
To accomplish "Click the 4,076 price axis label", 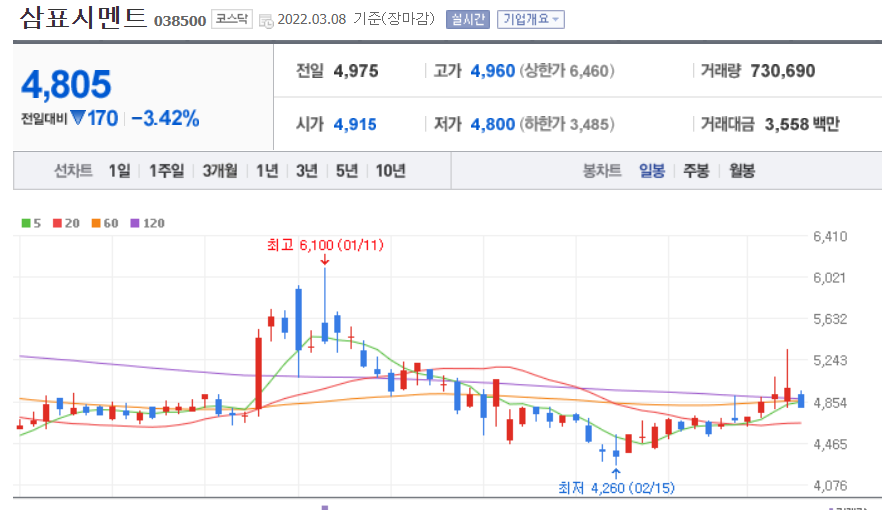I will click(830, 486).
